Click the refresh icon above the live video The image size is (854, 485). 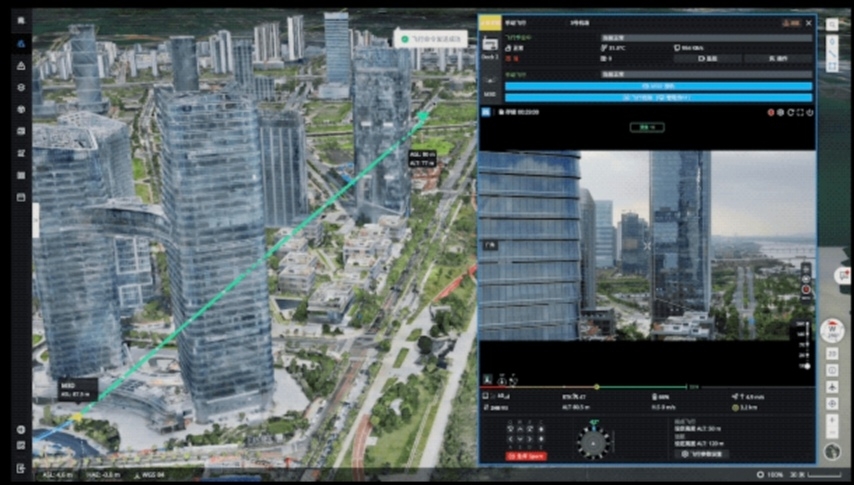pos(790,113)
